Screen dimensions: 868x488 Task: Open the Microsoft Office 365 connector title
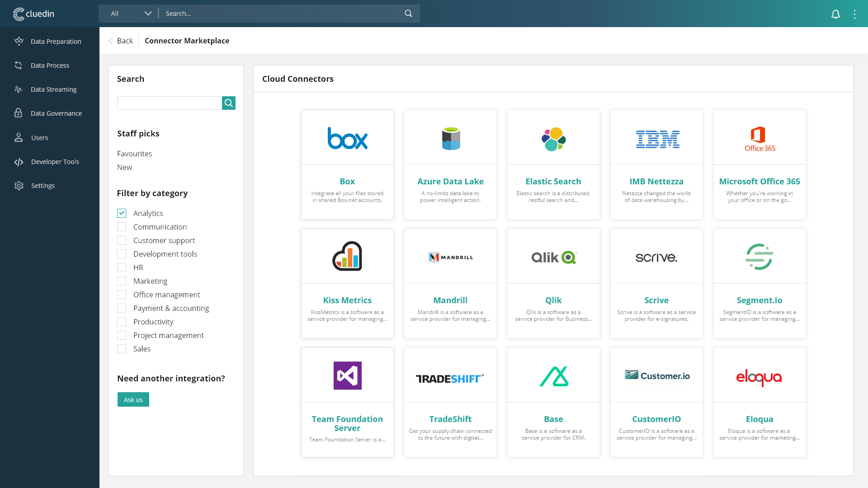point(759,181)
